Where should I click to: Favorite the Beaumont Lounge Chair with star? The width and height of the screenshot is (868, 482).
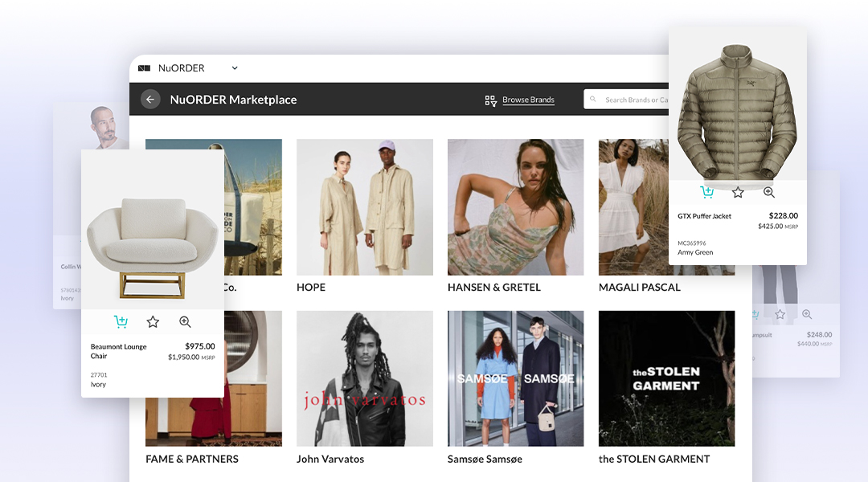153,322
